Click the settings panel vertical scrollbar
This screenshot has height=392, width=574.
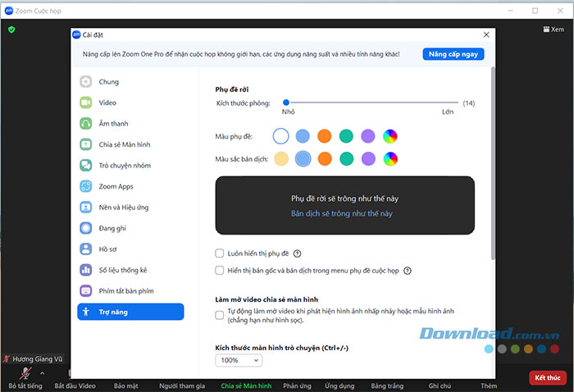pos(493,163)
